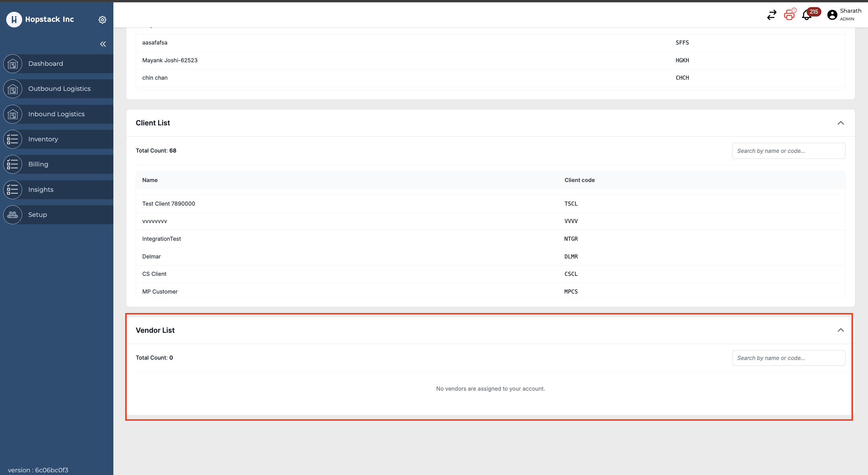868x475 pixels.
Task: Select the chin chan row
Action: pyautogui.click(x=491, y=78)
